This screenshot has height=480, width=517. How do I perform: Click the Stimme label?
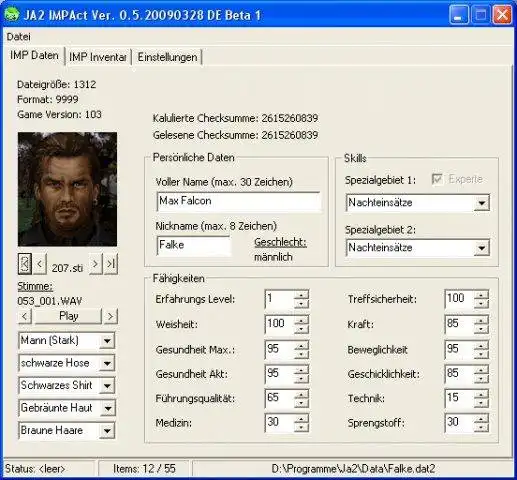click(35, 286)
